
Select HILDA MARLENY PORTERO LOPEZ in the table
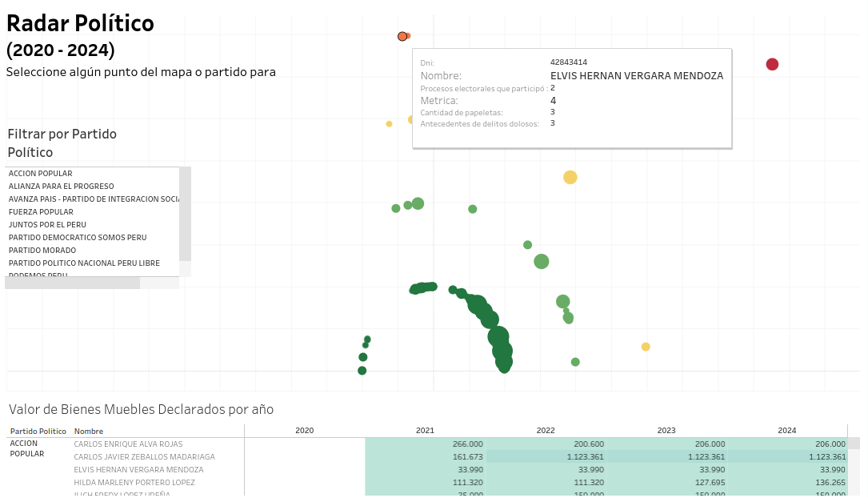[x=134, y=483]
